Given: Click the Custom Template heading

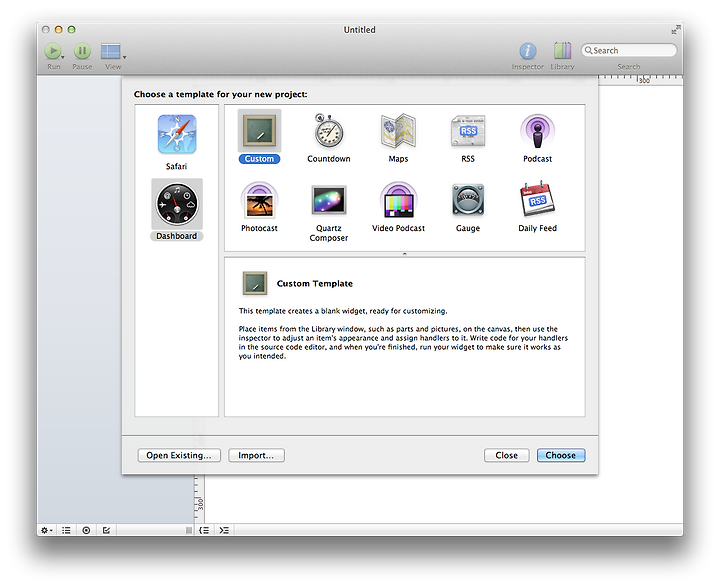Looking at the screenshot, I should pyautogui.click(x=315, y=283).
